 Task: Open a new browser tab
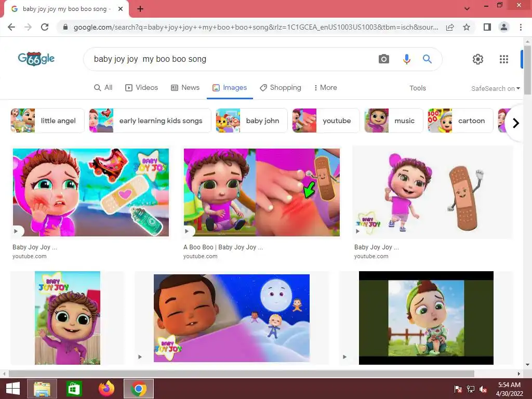140,9
